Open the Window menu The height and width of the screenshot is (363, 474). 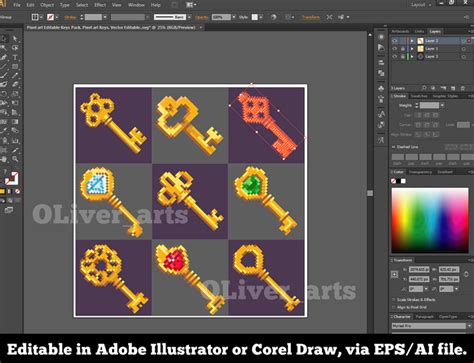click(136, 5)
